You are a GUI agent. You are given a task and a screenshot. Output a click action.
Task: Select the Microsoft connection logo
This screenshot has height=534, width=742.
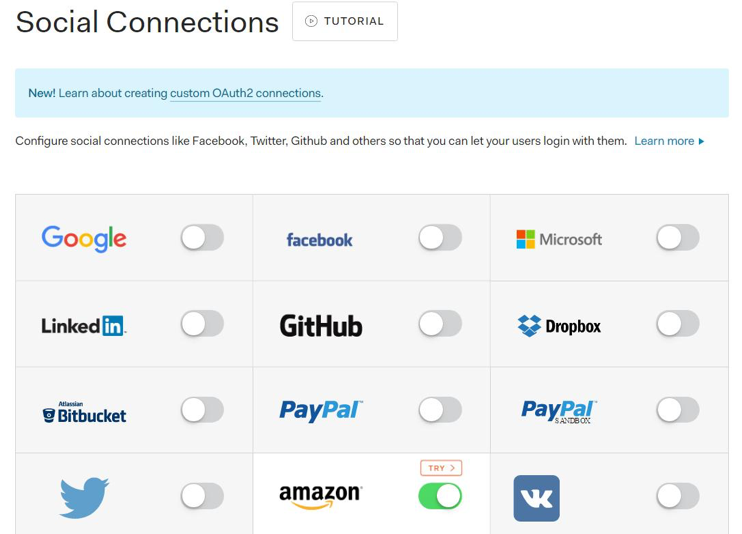pos(559,239)
